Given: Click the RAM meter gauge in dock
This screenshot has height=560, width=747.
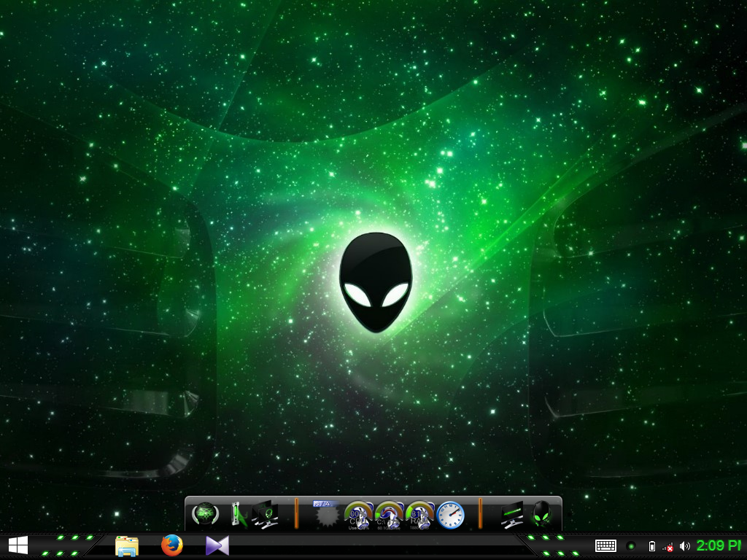Looking at the screenshot, I should tap(419, 516).
